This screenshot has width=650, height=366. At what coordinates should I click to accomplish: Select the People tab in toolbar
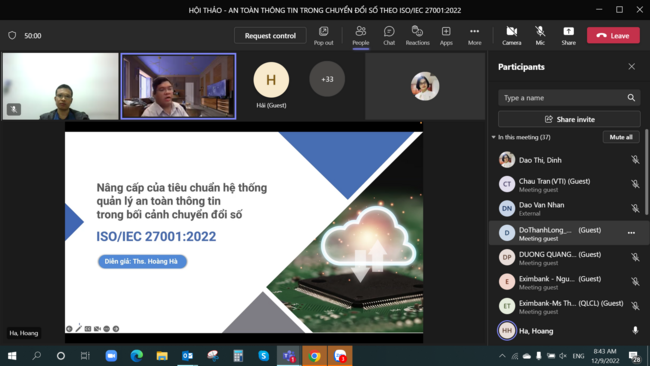(x=361, y=36)
